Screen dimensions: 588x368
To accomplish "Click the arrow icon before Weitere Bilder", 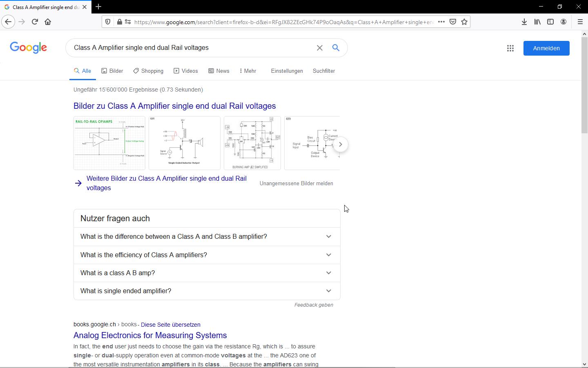I will coord(78,183).
